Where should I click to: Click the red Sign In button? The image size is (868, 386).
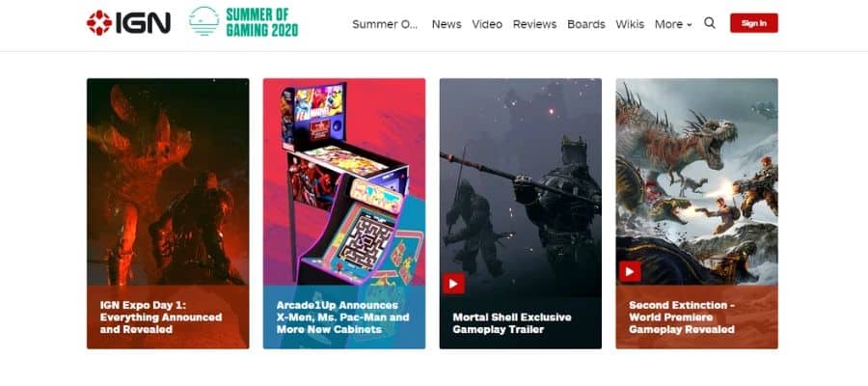pos(754,23)
